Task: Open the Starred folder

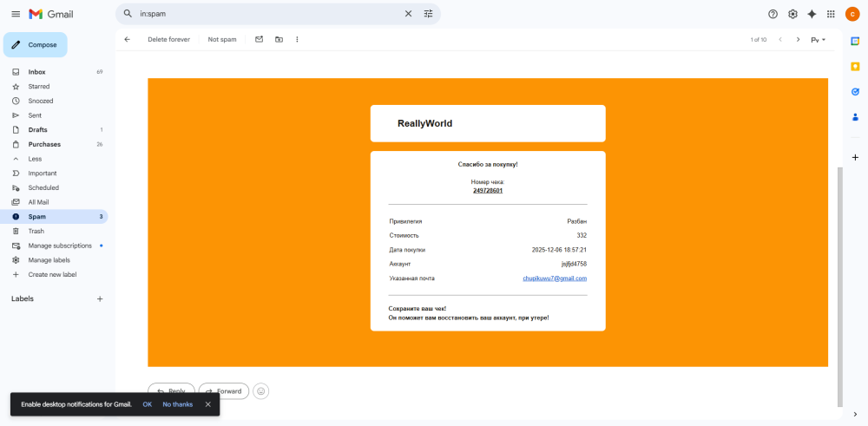Action: 54,86
